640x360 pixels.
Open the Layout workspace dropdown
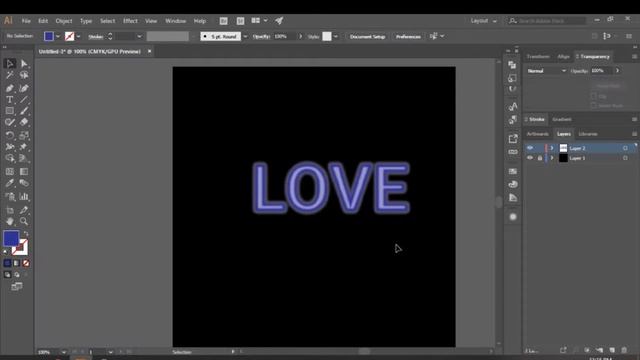483,20
